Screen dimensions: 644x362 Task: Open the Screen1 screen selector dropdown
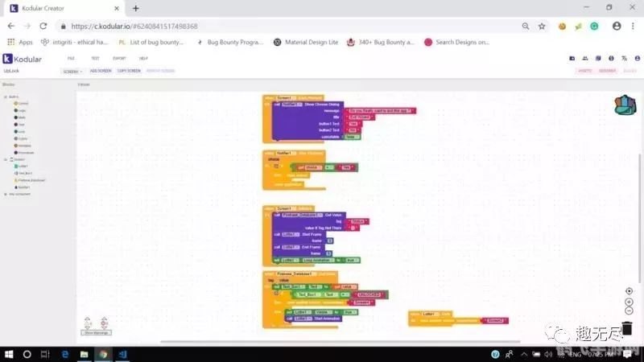click(72, 71)
